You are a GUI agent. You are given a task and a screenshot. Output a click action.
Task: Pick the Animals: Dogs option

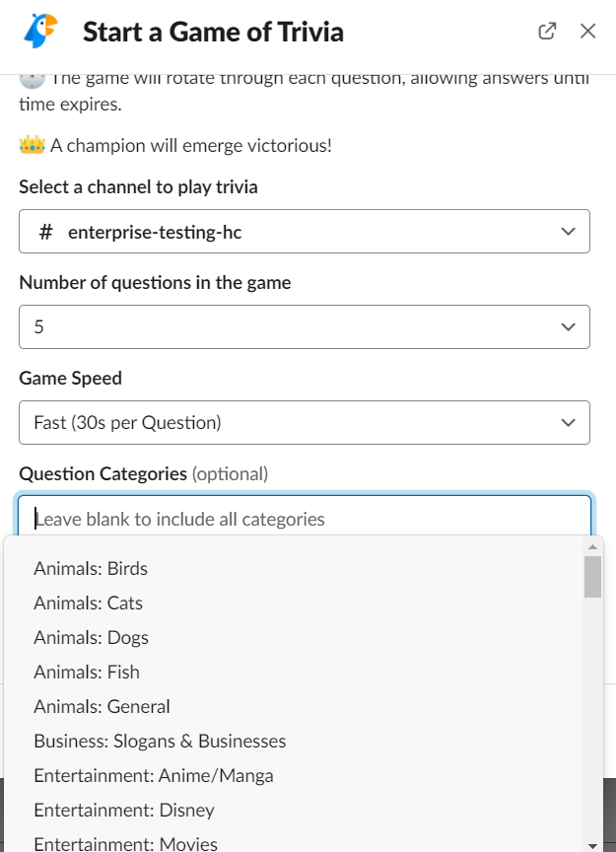pos(91,637)
